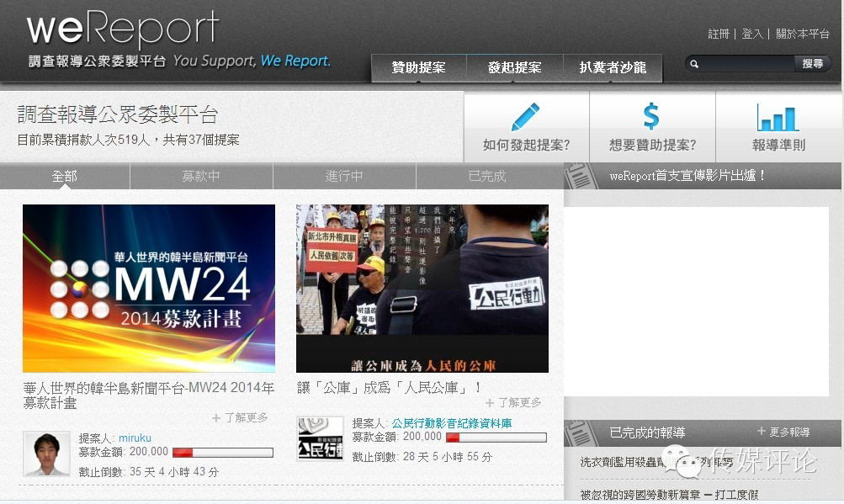Viewport: 844px width, 504px height.
Task: Click 了解更多 under 公庫 project
Action: (513, 403)
